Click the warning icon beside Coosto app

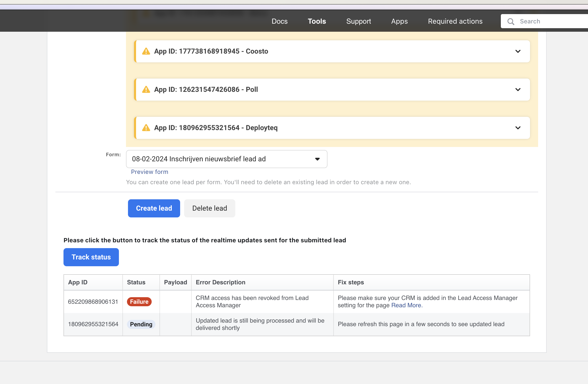coord(146,51)
